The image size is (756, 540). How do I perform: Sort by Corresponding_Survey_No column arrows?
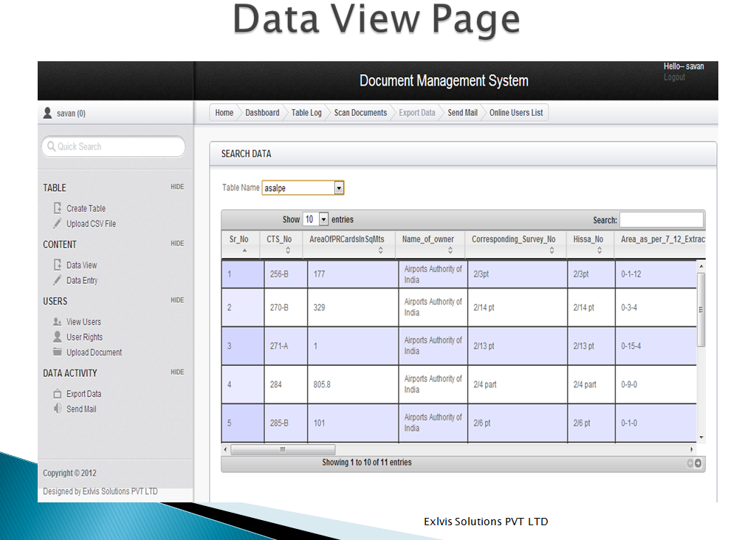click(x=551, y=250)
